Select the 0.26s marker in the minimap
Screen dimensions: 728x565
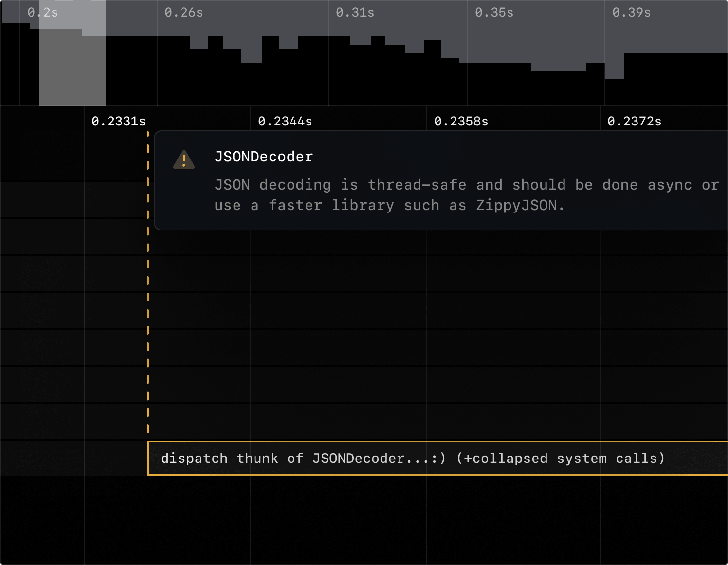(x=183, y=13)
